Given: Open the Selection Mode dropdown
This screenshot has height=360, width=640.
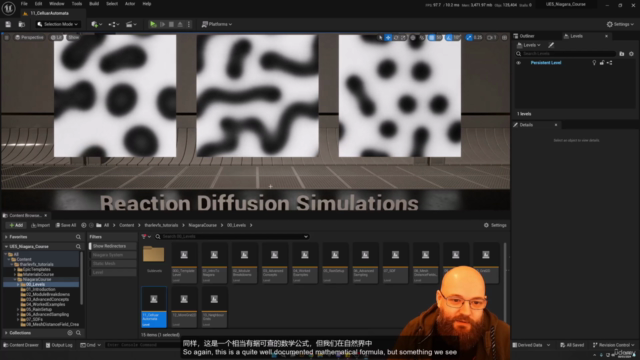Looking at the screenshot, I should [x=58, y=24].
